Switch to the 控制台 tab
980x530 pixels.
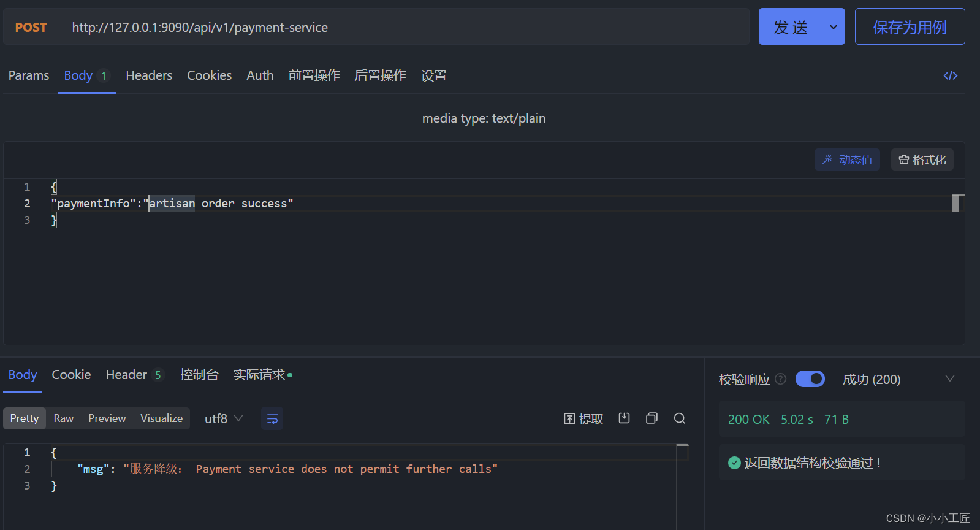coord(199,375)
